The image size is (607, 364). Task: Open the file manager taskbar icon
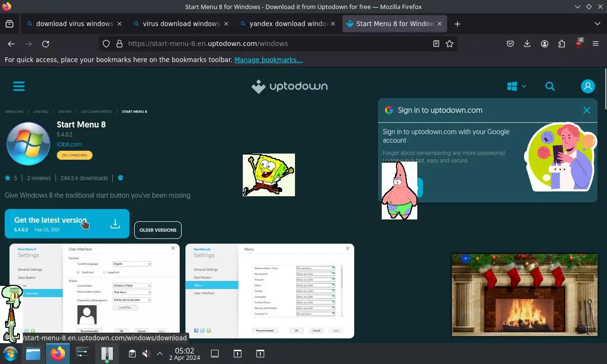click(x=33, y=354)
